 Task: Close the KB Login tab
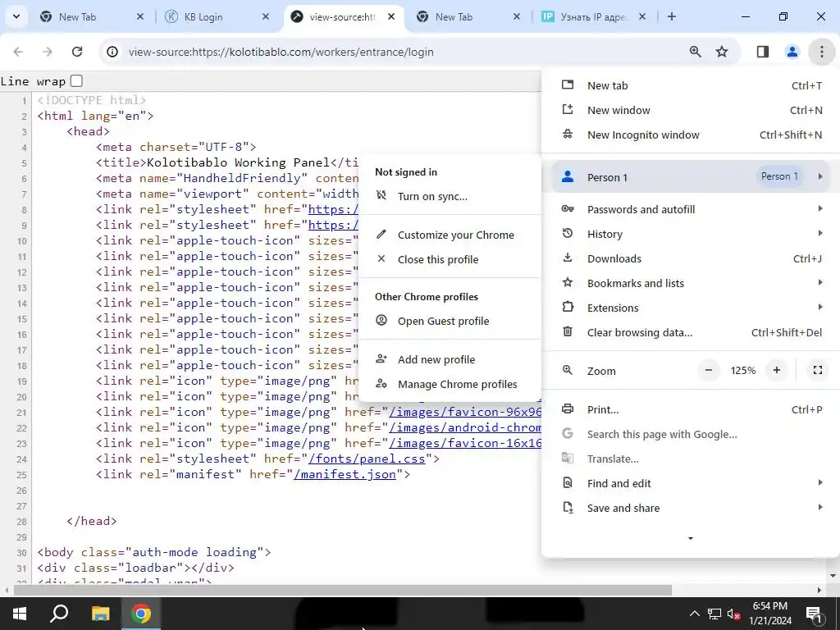click(266, 16)
